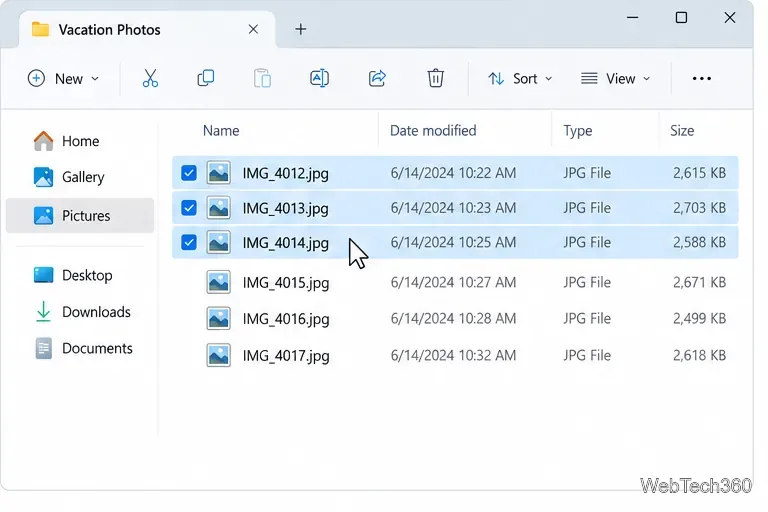Sort by the Type column header
The image size is (768, 512).
click(577, 131)
